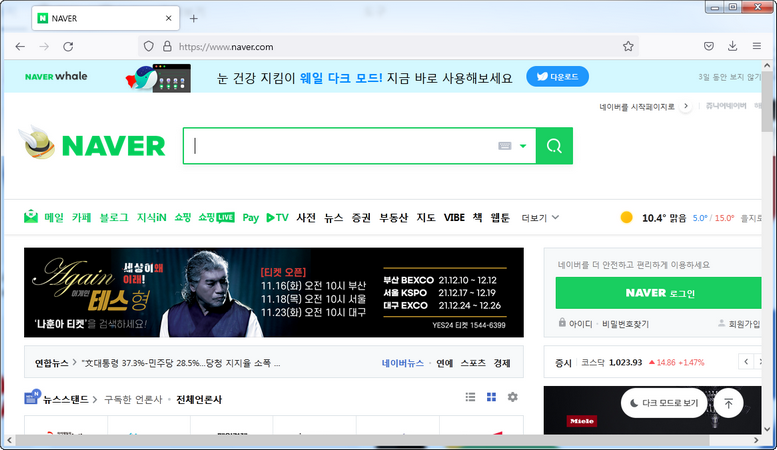Click the 아이디 find link

[x=580, y=324]
